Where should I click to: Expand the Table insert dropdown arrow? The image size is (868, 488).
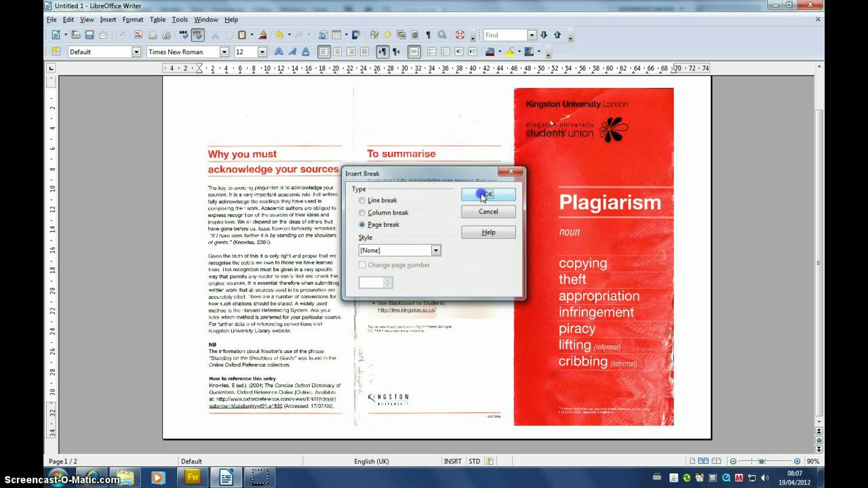[346, 35]
